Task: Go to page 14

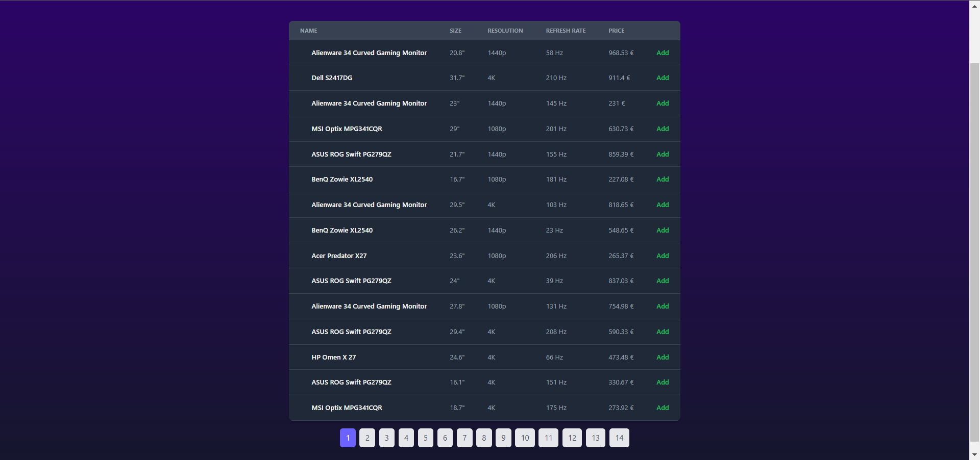Action: click(x=619, y=438)
